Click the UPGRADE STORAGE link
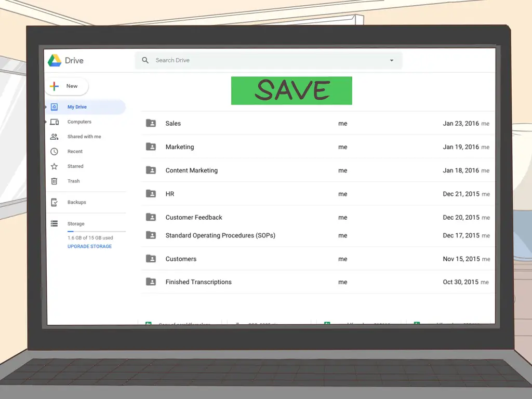This screenshot has width=532, height=399. click(89, 247)
